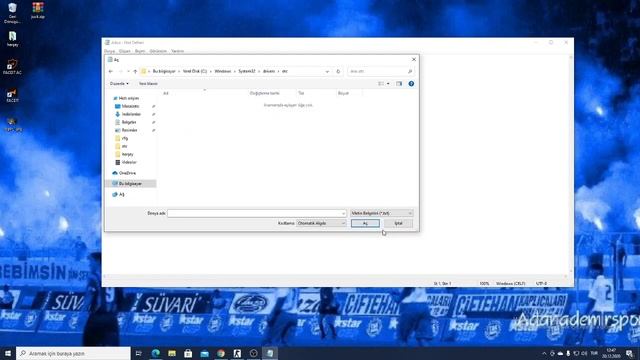The width and height of the screenshot is (640, 360).
Task: Open Task View on the taskbar
Action: [x=139, y=353]
